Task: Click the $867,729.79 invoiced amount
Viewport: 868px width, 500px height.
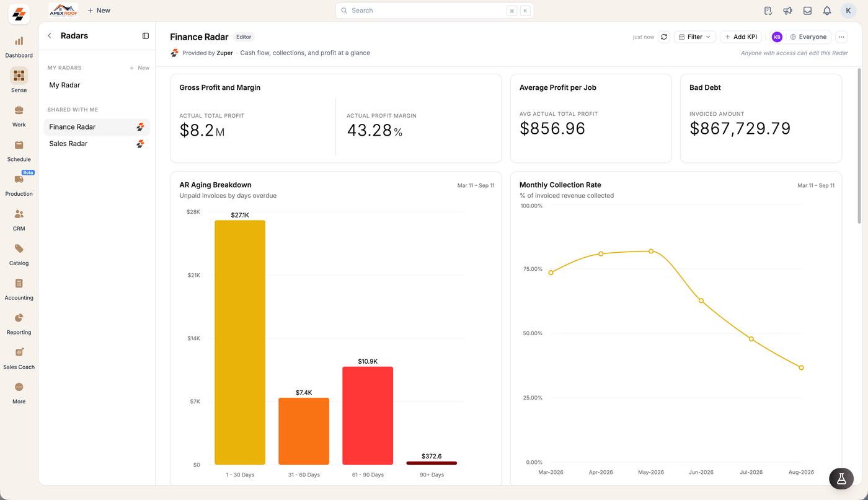Action: (x=740, y=128)
